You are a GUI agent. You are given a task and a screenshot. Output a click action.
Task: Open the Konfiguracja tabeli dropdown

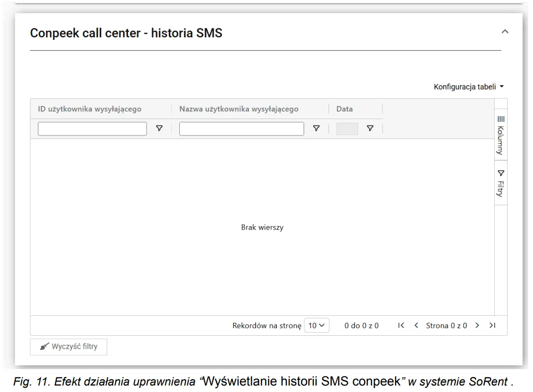(x=469, y=86)
